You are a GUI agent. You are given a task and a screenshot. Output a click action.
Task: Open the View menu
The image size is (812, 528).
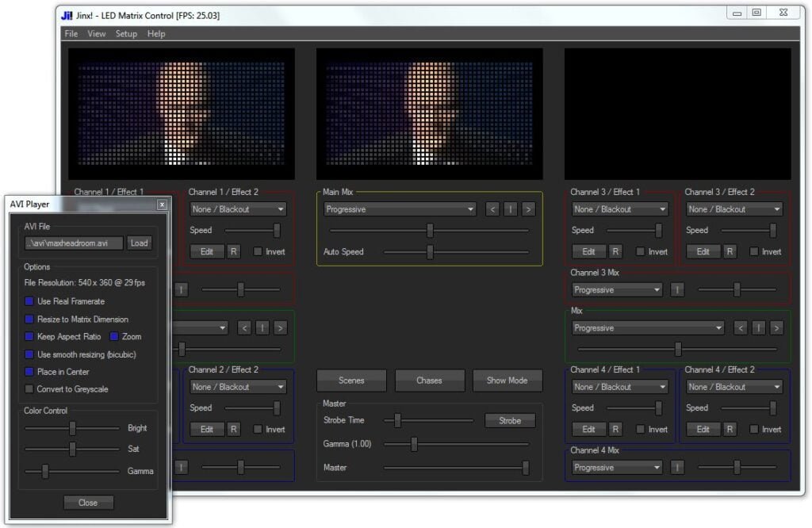(x=96, y=33)
